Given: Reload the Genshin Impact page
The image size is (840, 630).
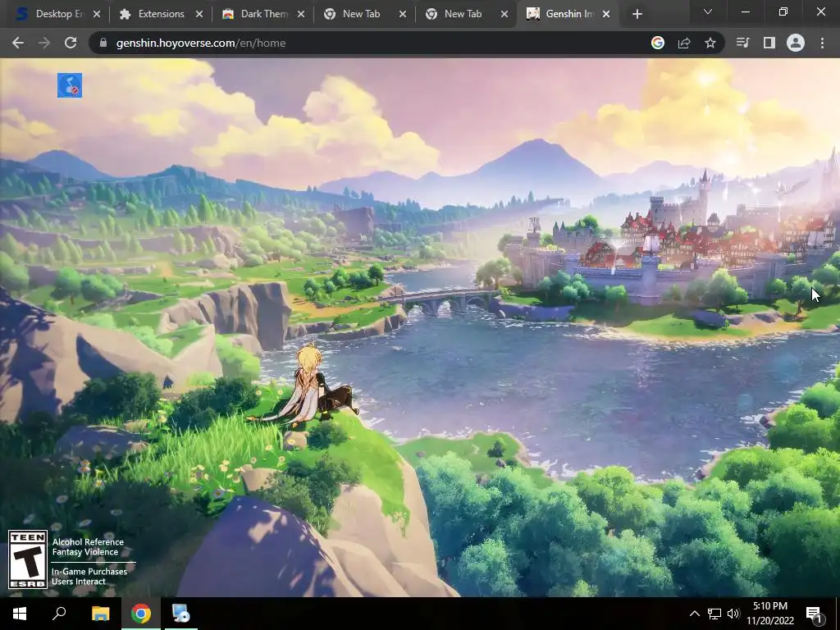Looking at the screenshot, I should point(71,43).
